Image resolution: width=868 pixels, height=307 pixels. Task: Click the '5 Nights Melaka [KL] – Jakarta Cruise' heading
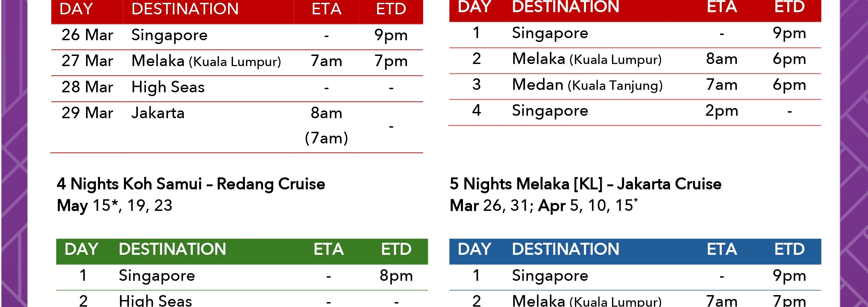point(586,184)
